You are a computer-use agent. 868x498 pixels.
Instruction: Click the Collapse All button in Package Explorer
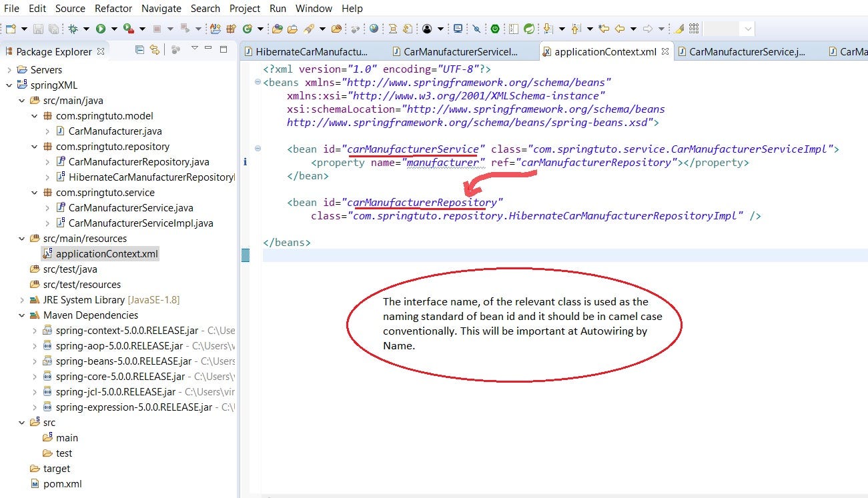point(139,50)
